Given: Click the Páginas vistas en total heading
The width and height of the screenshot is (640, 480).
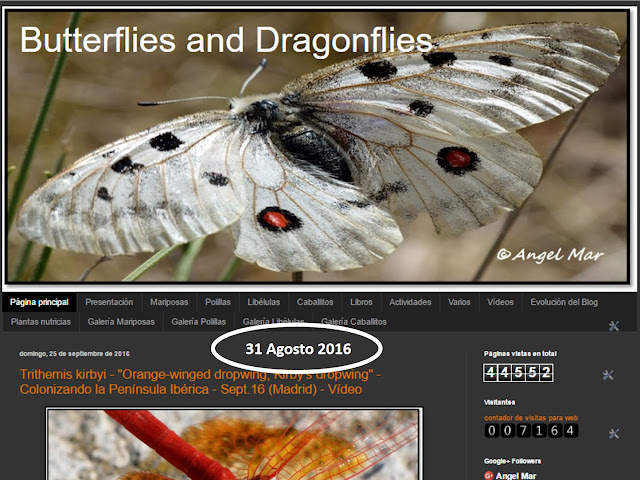Looking at the screenshot, I should click(x=520, y=354).
